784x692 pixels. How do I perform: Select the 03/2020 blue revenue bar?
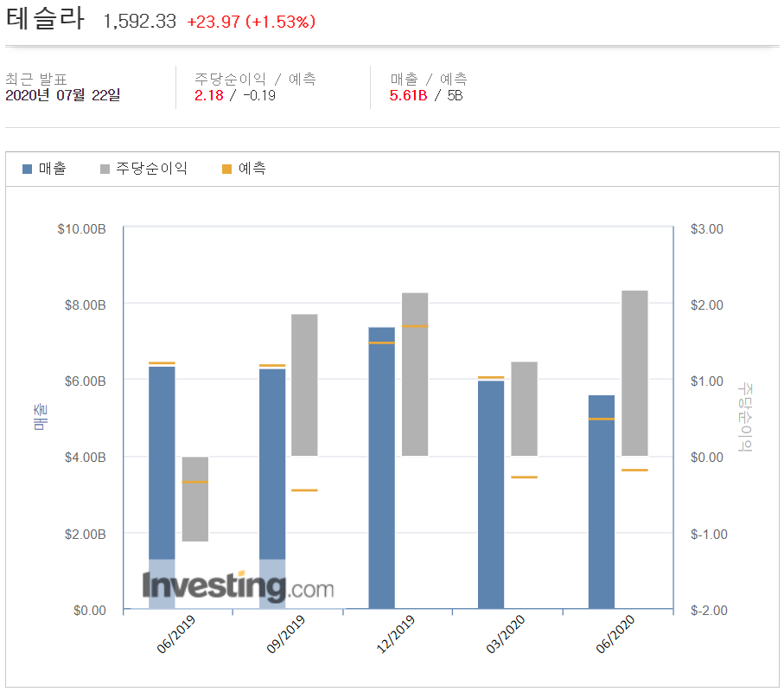point(491,495)
